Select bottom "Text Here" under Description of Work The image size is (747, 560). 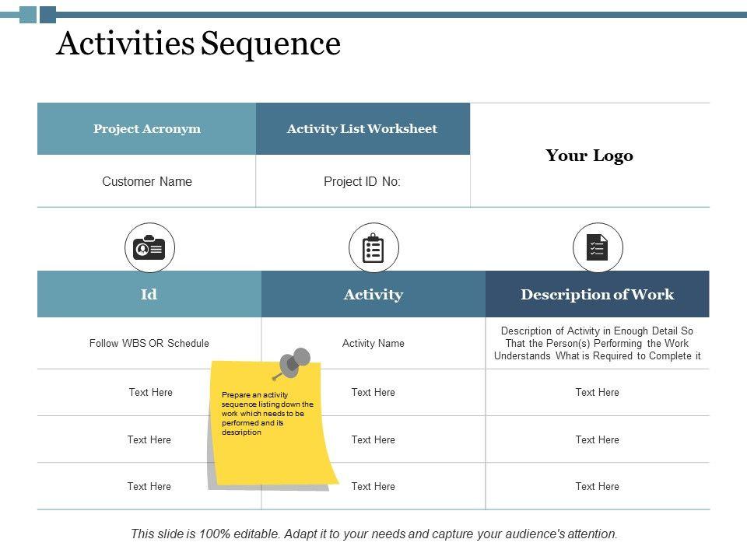[598, 486]
